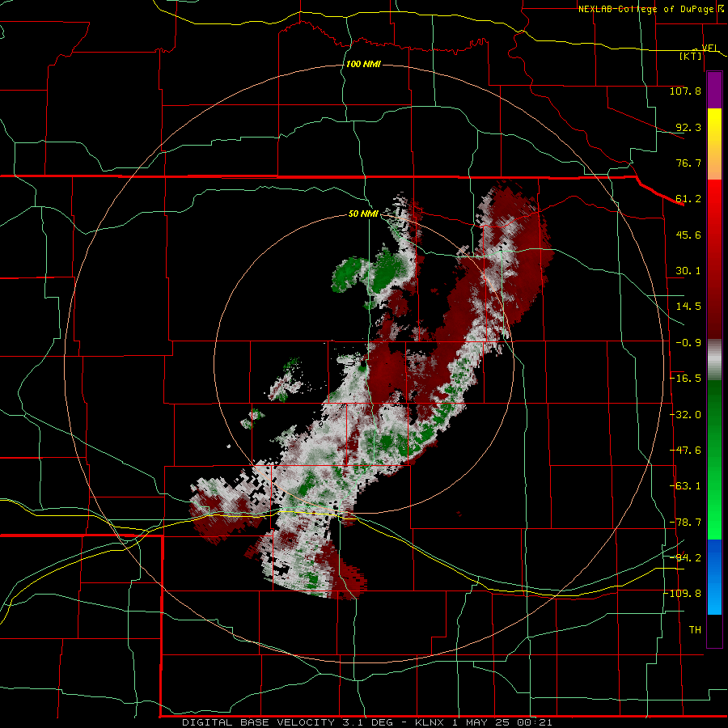Click the -16.5 scale value
Viewport: 728px width, 728px height.
685,379
